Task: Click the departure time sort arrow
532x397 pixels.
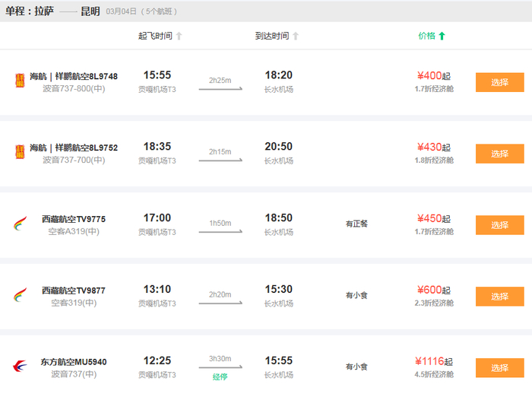Action: click(x=179, y=36)
